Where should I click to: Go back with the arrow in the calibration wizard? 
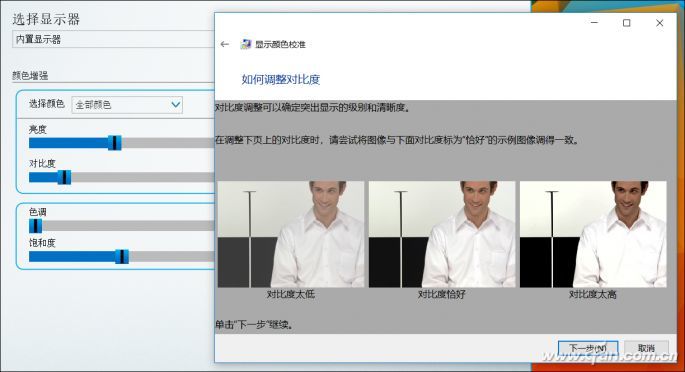click(x=225, y=44)
